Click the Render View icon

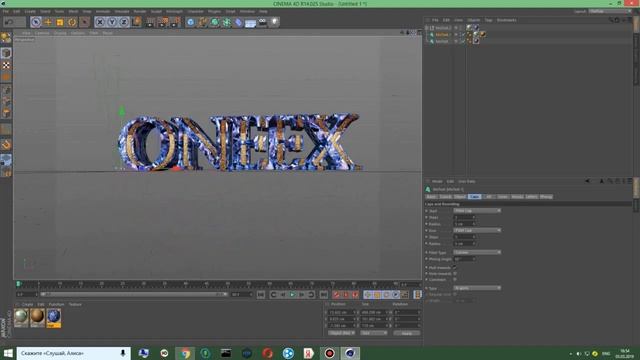point(151,22)
